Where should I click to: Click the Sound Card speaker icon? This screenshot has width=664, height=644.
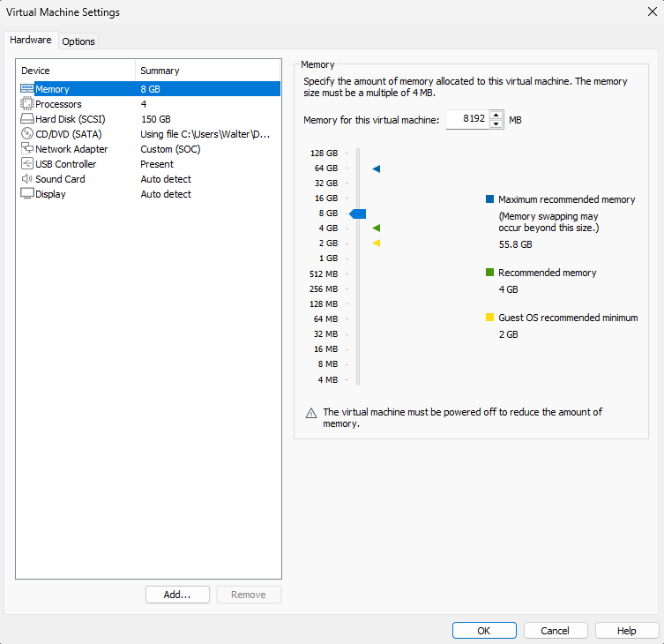(x=26, y=179)
